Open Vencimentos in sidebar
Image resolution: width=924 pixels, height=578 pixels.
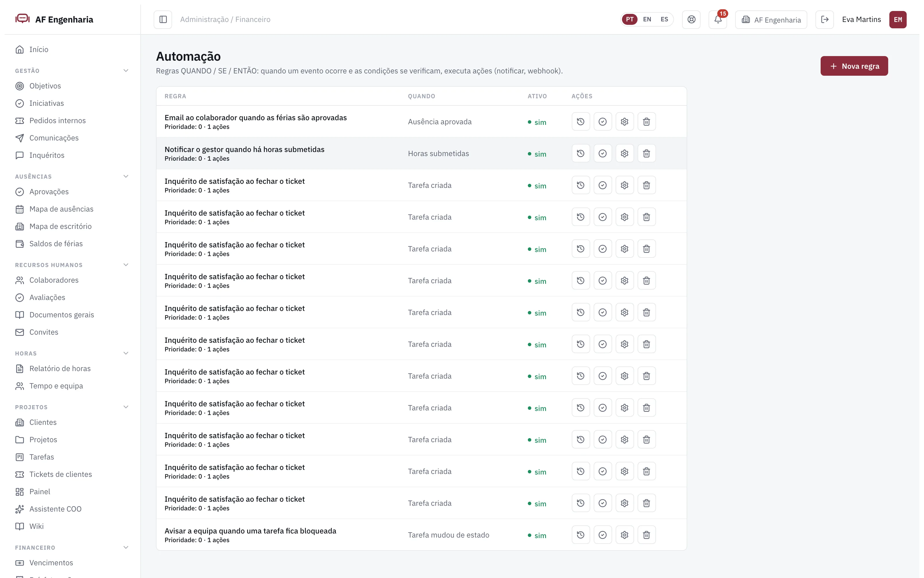(72, 563)
